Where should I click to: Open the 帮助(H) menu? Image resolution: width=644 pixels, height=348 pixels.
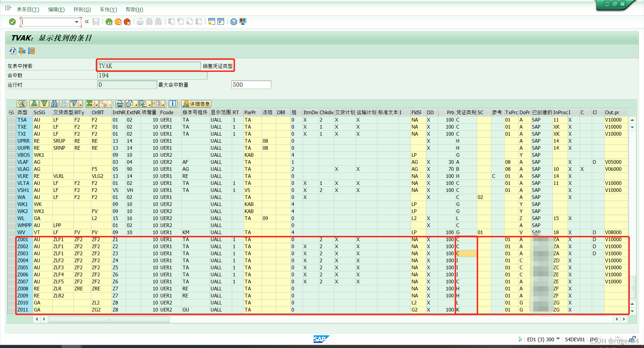tap(135, 9)
